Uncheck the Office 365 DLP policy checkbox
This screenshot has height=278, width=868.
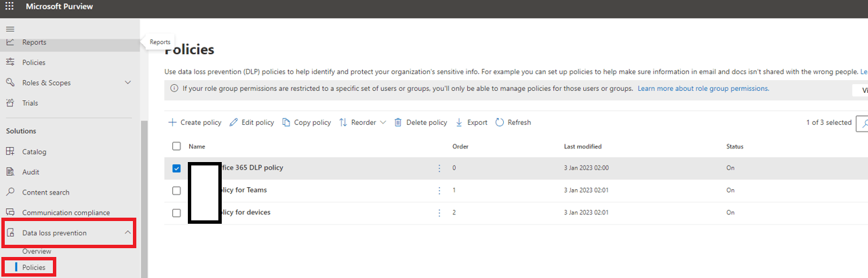click(176, 168)
